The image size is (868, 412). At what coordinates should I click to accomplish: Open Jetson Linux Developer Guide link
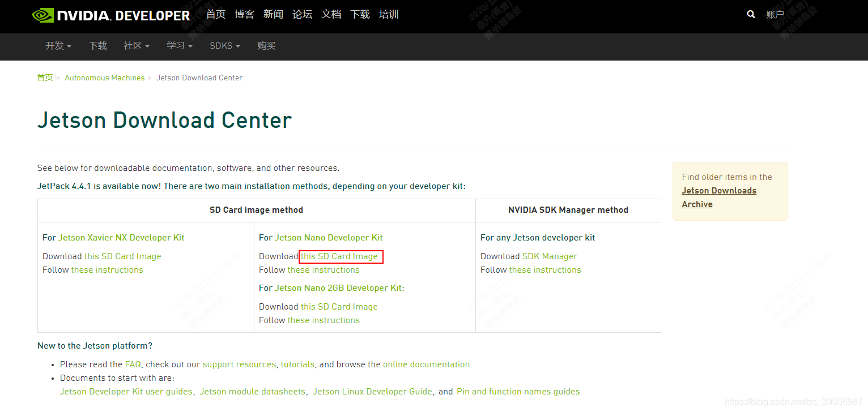(x=372, y=392)
